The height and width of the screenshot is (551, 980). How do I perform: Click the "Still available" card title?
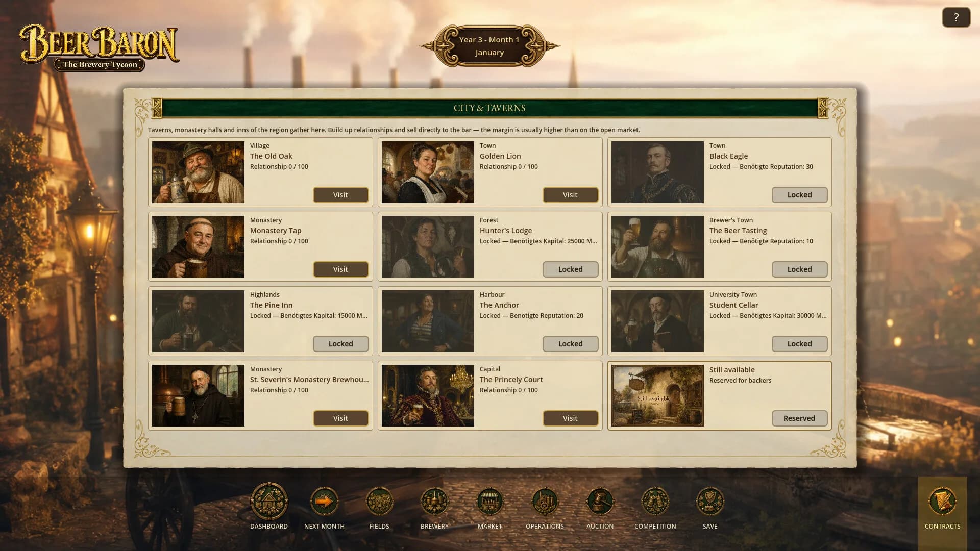pos(732,370)
